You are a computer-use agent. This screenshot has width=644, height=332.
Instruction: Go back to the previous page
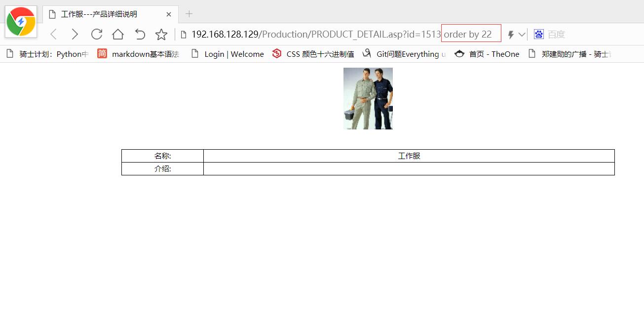coord(54,34)
